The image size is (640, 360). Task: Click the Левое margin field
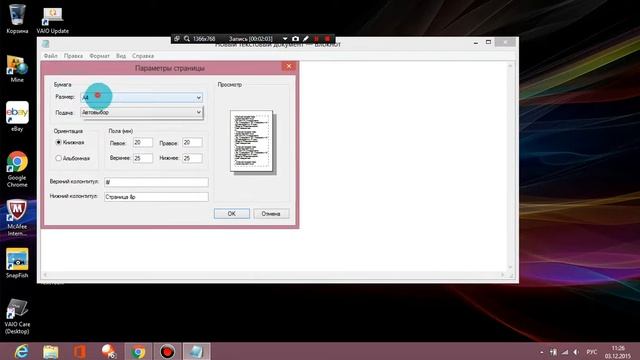pos(143,142)
